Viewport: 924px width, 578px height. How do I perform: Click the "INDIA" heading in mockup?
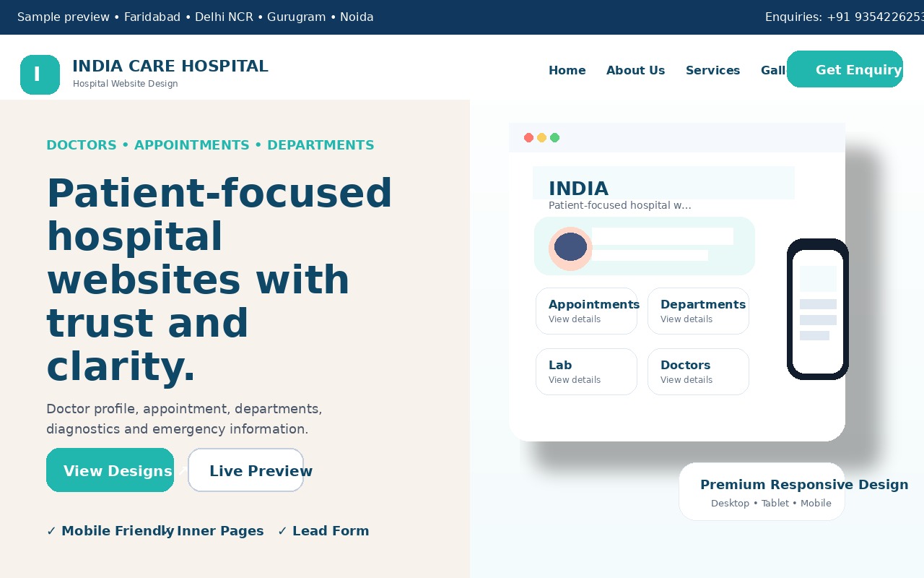pyautogui.click(x=578, y=189)
